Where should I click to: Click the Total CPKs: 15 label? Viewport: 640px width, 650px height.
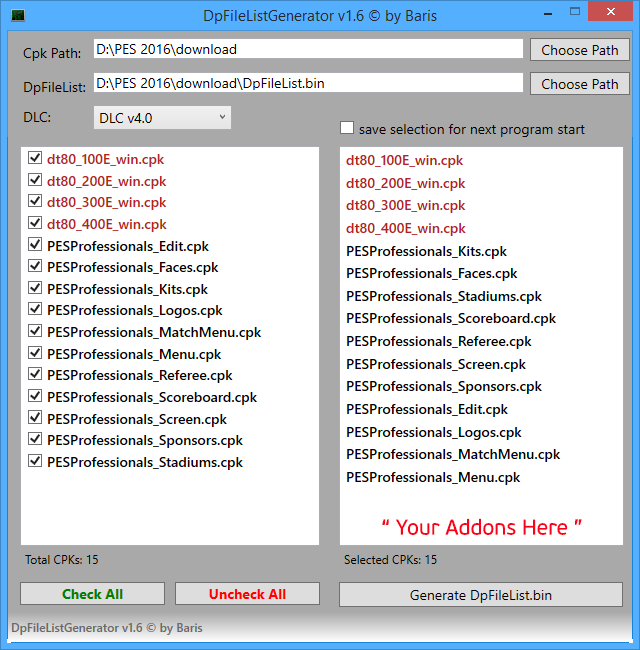click(62, 560)
